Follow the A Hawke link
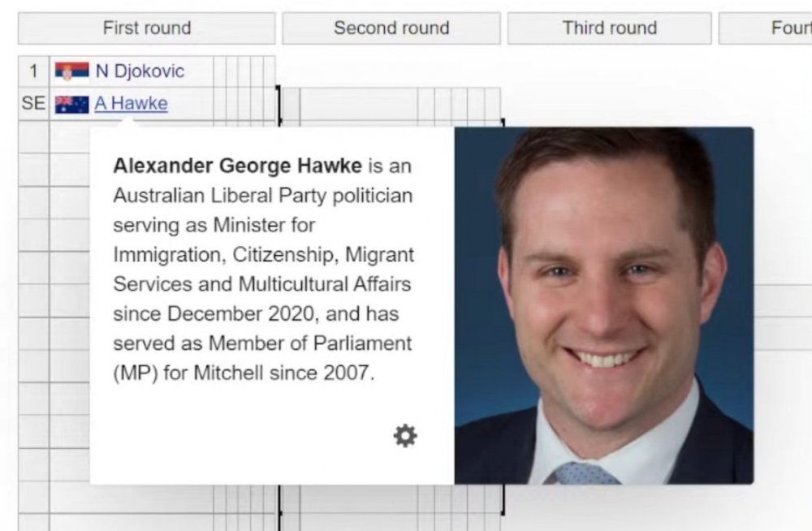812x531 pixels. click(131, 104)
